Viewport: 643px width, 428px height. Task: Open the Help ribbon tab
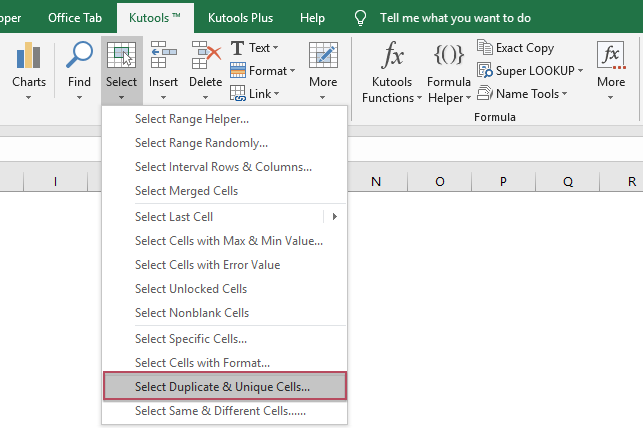click(x=312, y=18)
